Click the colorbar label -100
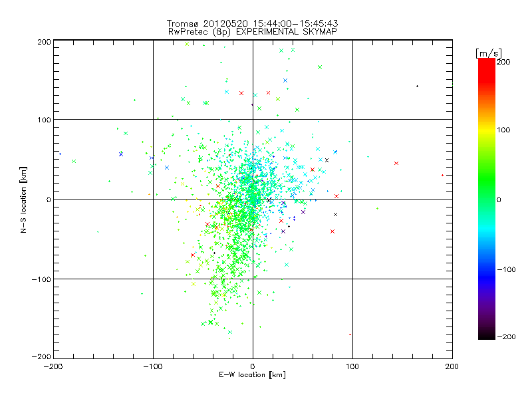 506,269
